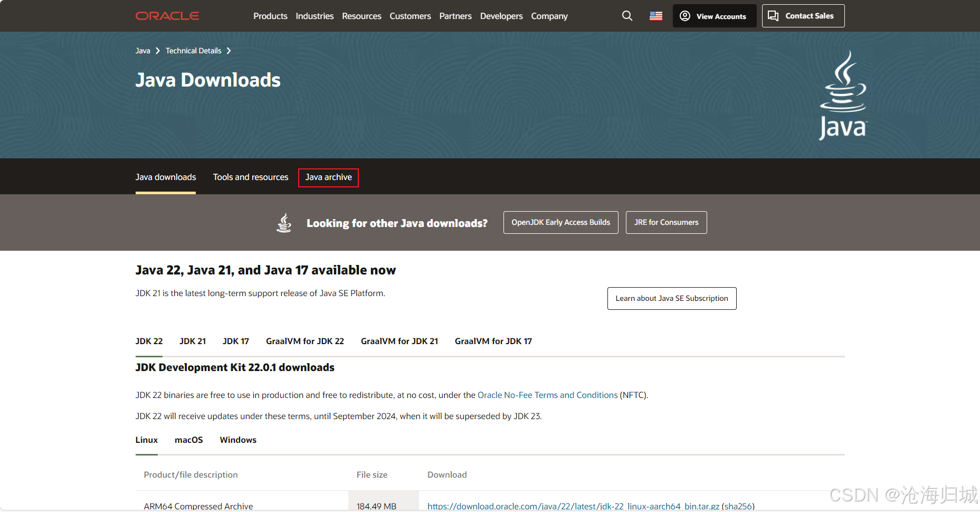Open the Developers menu
The width and height of the screenshot is (980, 512).
click(x=501, y=16)
